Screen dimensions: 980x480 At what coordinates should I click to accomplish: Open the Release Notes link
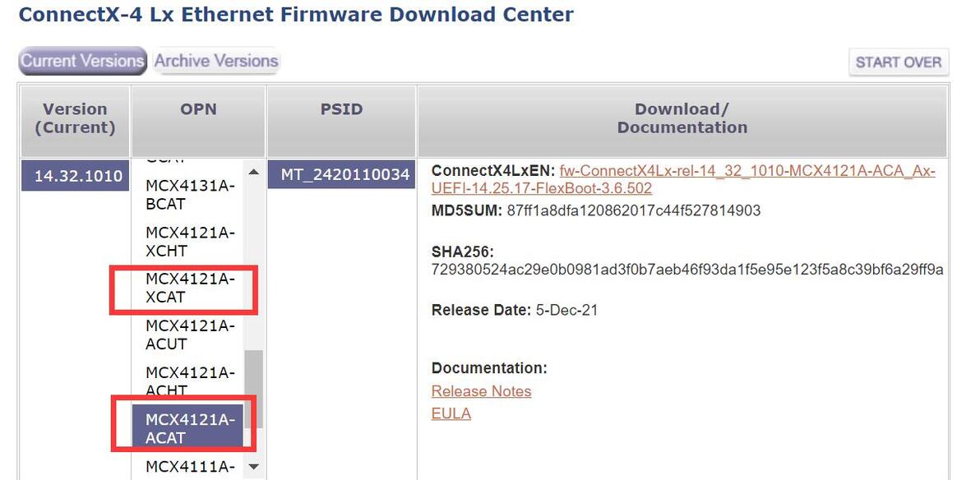pos(481,391)
